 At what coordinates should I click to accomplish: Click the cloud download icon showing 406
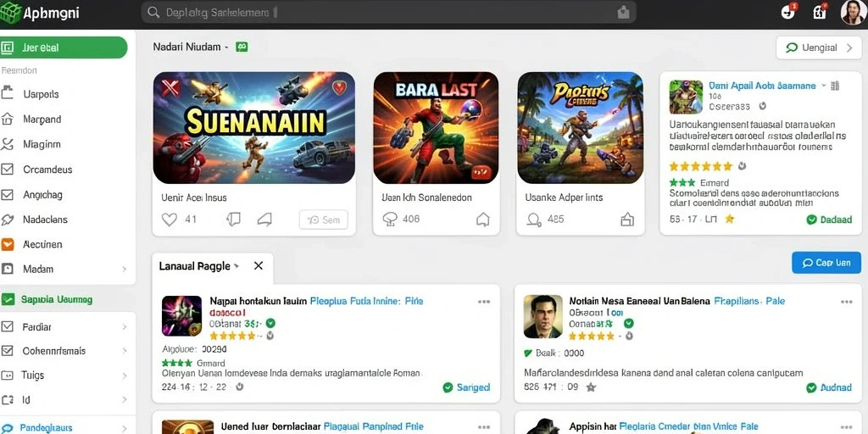click(x=390, y=220)
